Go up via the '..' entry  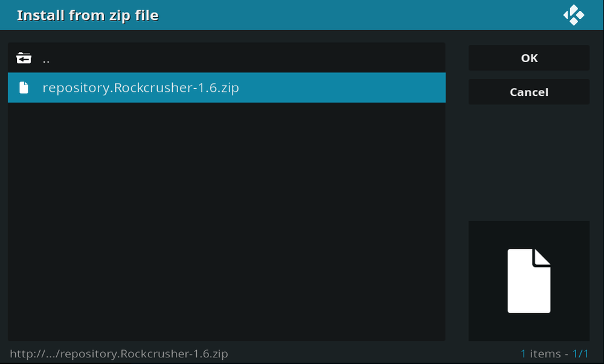[x=46, y=60]
